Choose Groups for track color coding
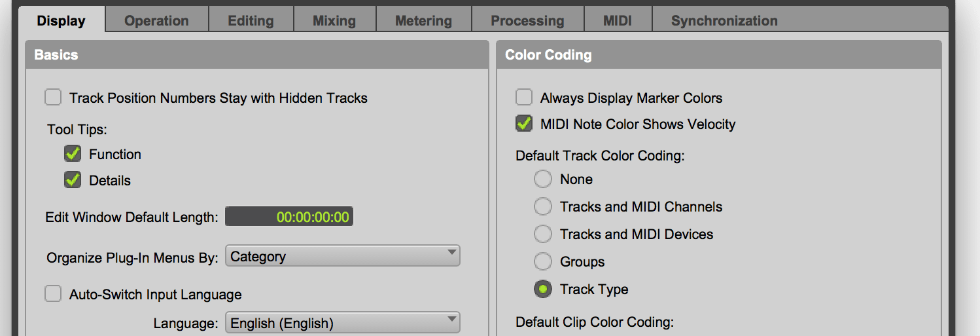The height and width of the screenshot is (336, 980). point(543,262)
